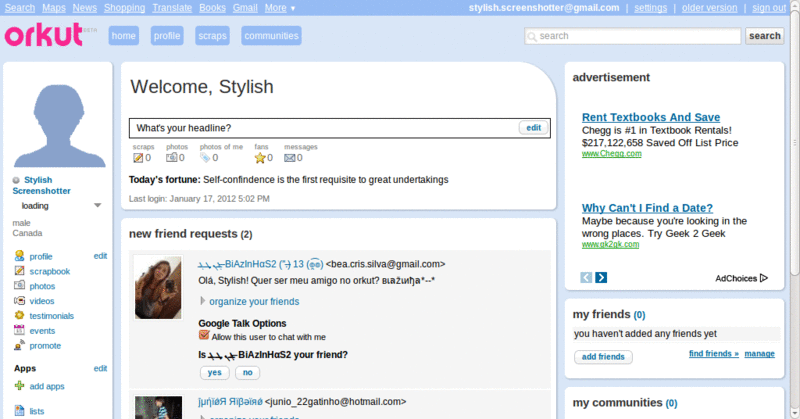Click Rent Textbooks And Save ad
800x419 pixels.
coord(651,117)
